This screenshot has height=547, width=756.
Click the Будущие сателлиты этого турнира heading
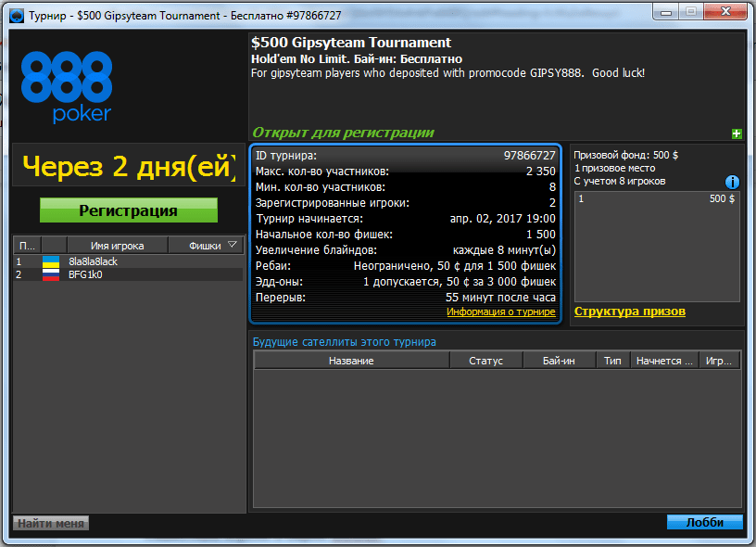pyautogui.click(x=345, y=342)
